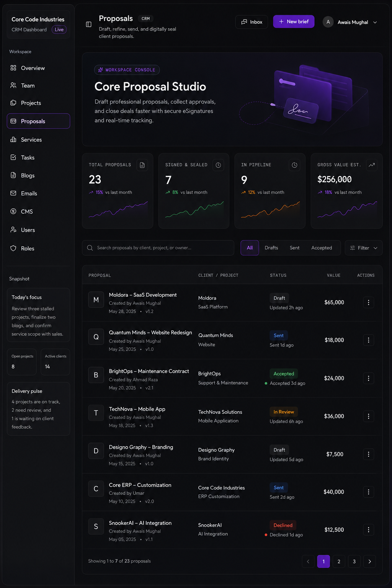Click the document icon on Total Proposals card
Screen dimensions: 392x588
click(x=142, y=165)
